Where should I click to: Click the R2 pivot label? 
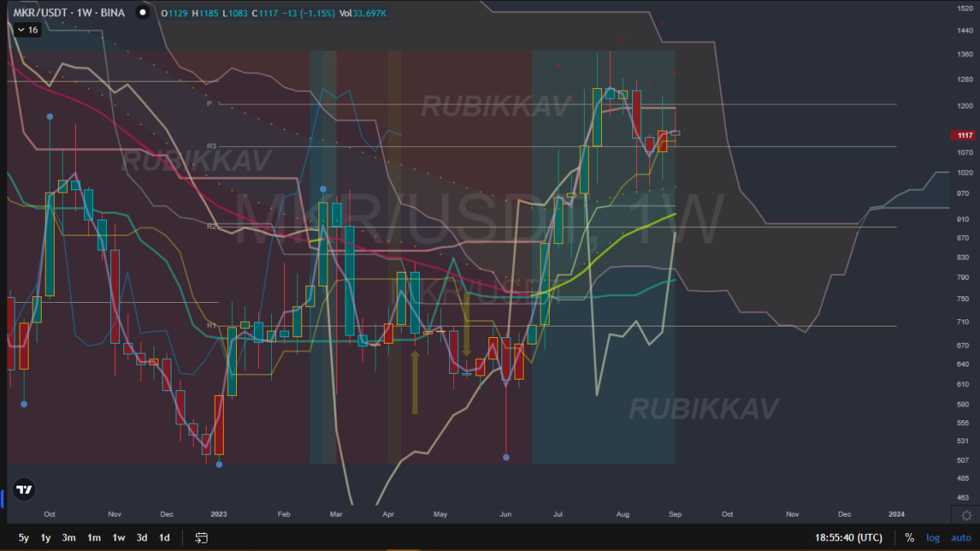(x=211, y=226)
